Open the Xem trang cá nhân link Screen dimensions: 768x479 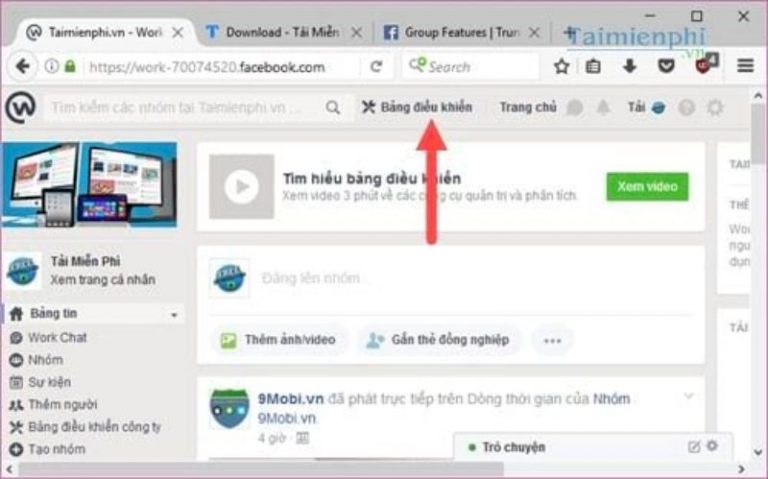[103, 280]
